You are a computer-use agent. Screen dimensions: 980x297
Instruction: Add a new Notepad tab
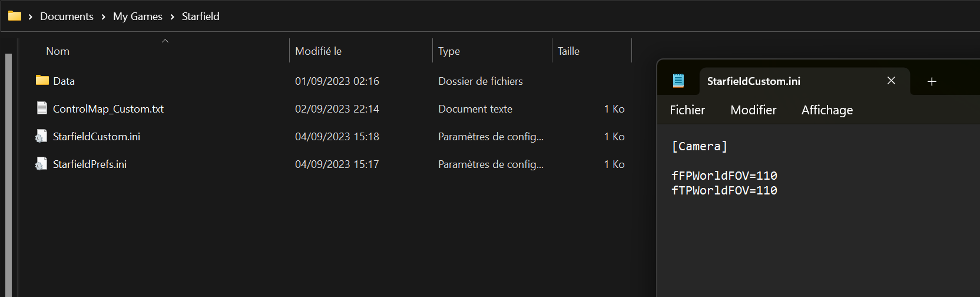pyautogui.click(x=932, y=81)
